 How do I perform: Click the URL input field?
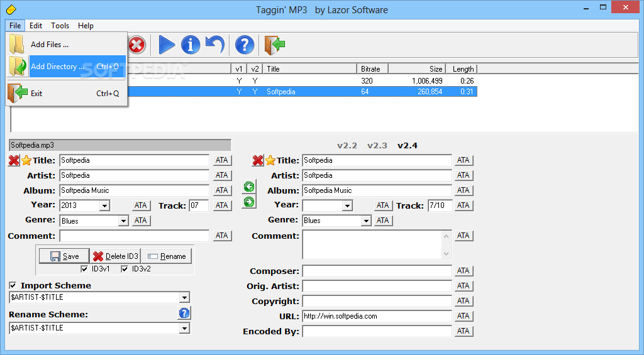[377, 316]
